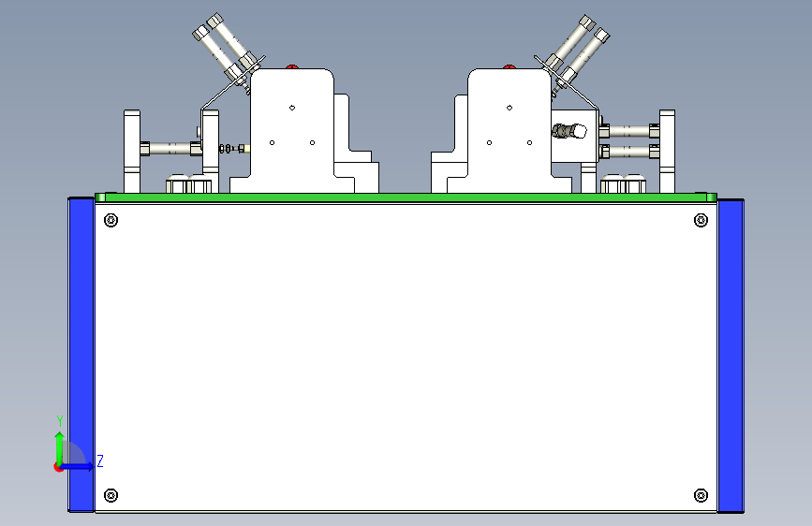This screenshot has height=526, width=812.
Task: Click the blue Z axis arrow of the triad
Action: point(78,467)
